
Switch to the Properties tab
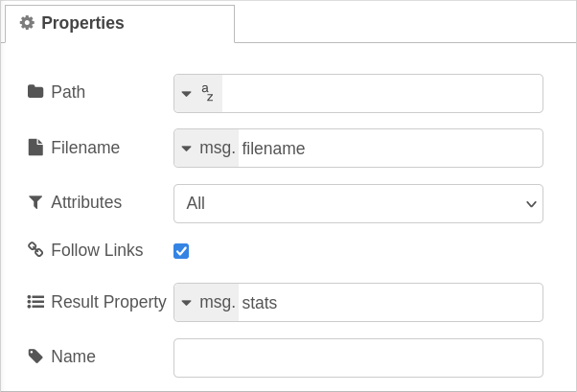coord(120,24)
